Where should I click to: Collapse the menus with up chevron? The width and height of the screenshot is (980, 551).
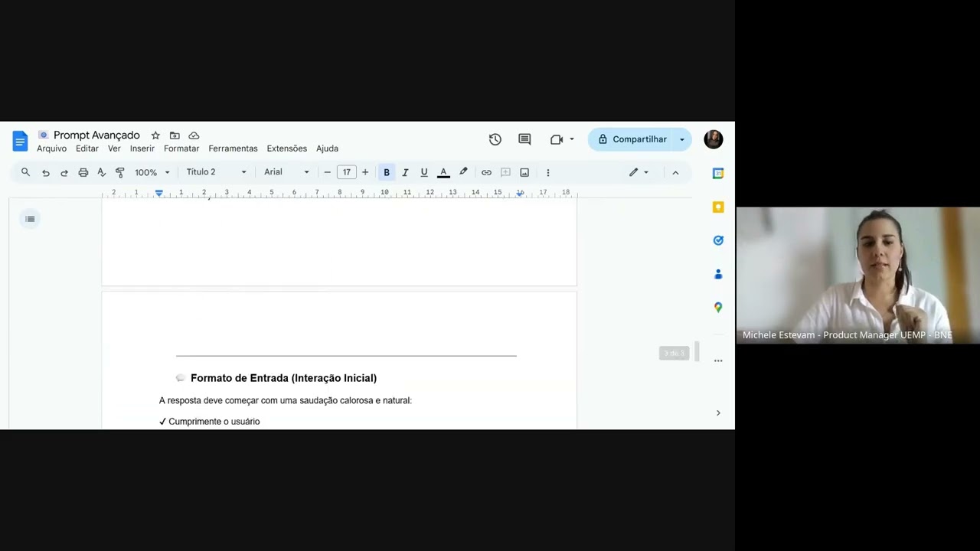pos(675,172)
